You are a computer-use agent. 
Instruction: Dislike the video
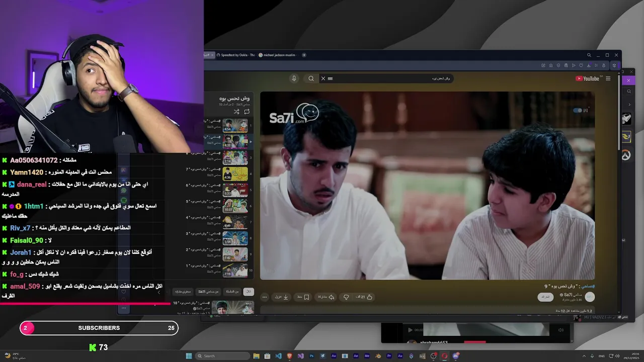(x=346, y=297)
